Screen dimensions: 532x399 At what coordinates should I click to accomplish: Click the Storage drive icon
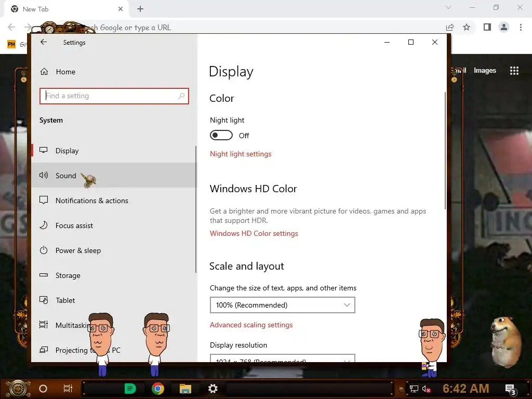point(44,275)
